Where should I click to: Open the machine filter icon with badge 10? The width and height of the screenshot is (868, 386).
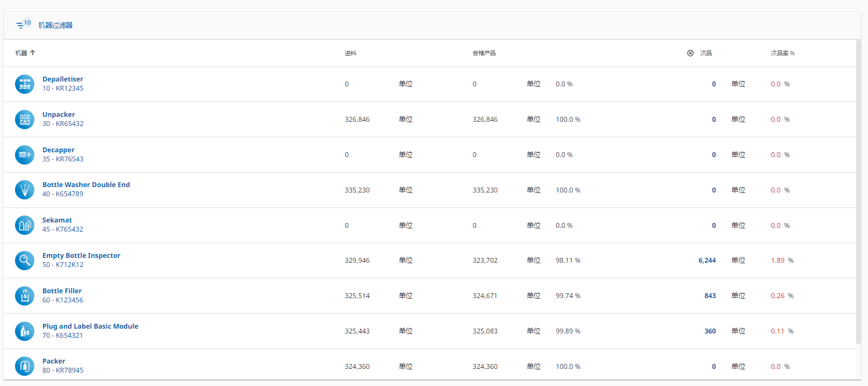coord(20,25)
